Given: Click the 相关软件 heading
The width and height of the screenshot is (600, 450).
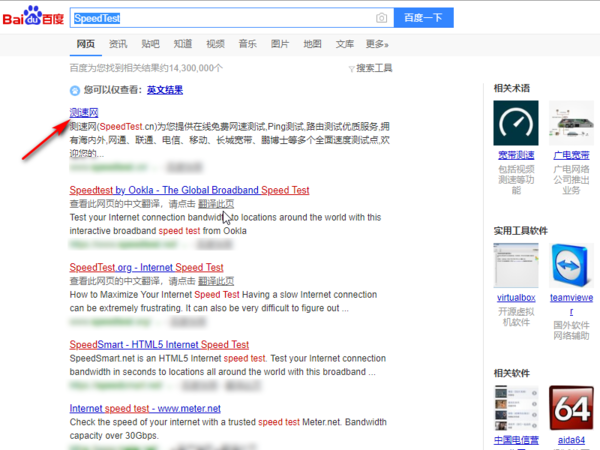Looking at the screenshot, I should (512, 373).
